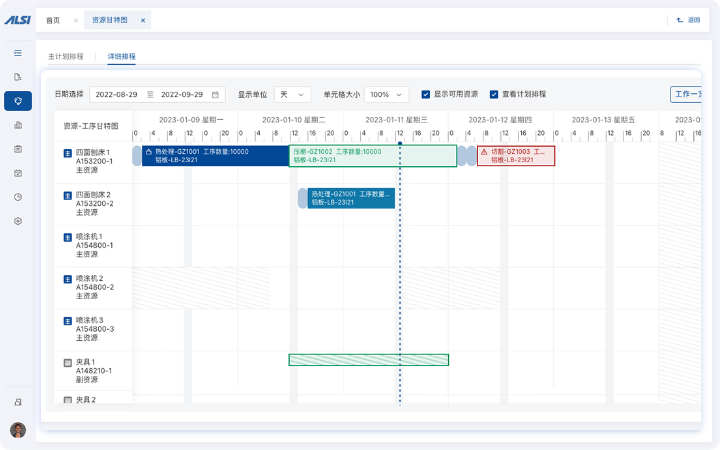720x450 pixels.
Task: Click the red warning icon on the 切割-GZ1003 task
Action: click(485, 152)
